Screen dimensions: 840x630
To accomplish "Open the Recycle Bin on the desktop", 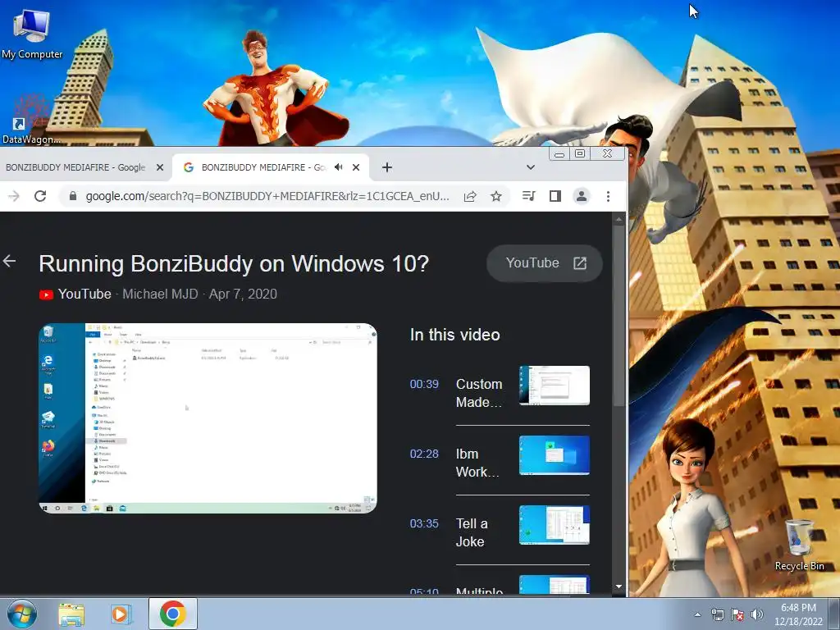I will (x=799, y=545).
